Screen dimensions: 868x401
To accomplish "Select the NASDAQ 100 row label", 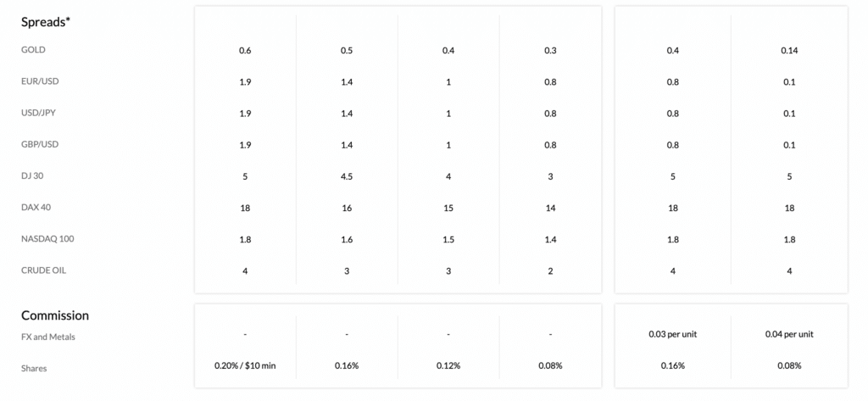I will click(x=47, y=239).
